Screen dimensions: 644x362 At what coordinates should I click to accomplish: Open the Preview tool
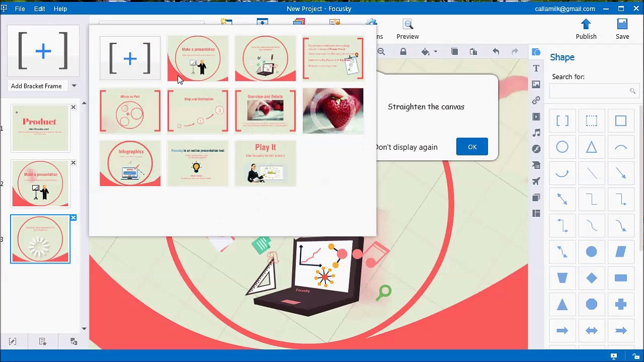(408, 30)
